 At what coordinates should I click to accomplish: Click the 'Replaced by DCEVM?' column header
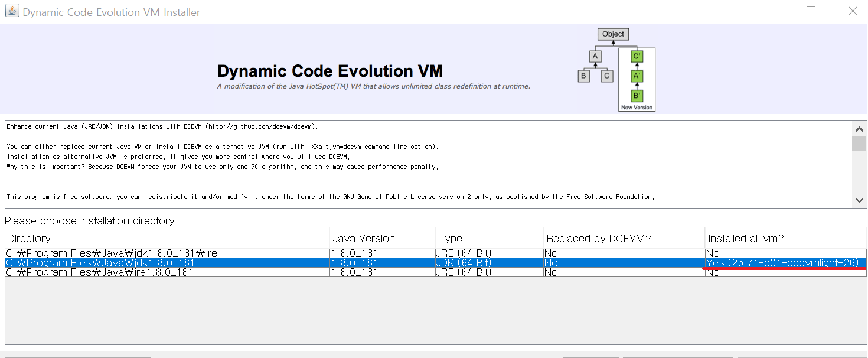[x=624, y=239]
